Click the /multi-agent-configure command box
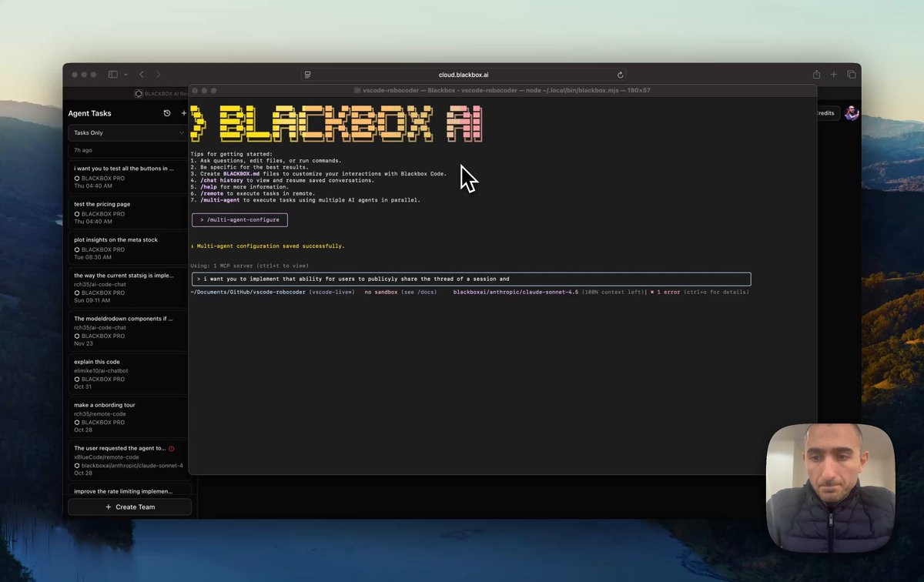Screen dimensions: 924x582 pos(239,219)
